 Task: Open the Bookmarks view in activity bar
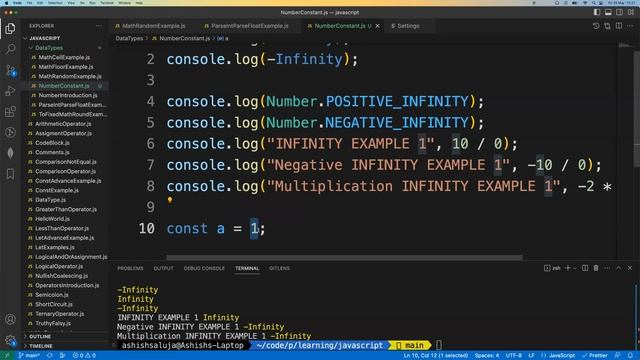[x=10, y=174]
